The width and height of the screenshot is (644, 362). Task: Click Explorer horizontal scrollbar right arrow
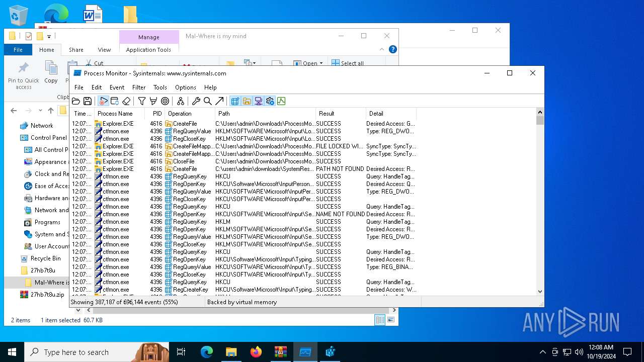tap(394, 310)
